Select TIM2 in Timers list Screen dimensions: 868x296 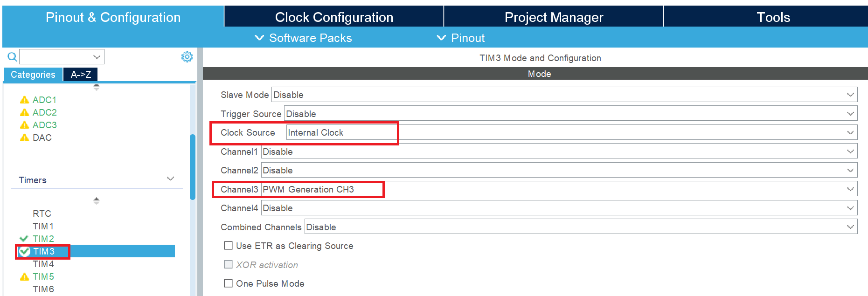click(x=43, y=239)
